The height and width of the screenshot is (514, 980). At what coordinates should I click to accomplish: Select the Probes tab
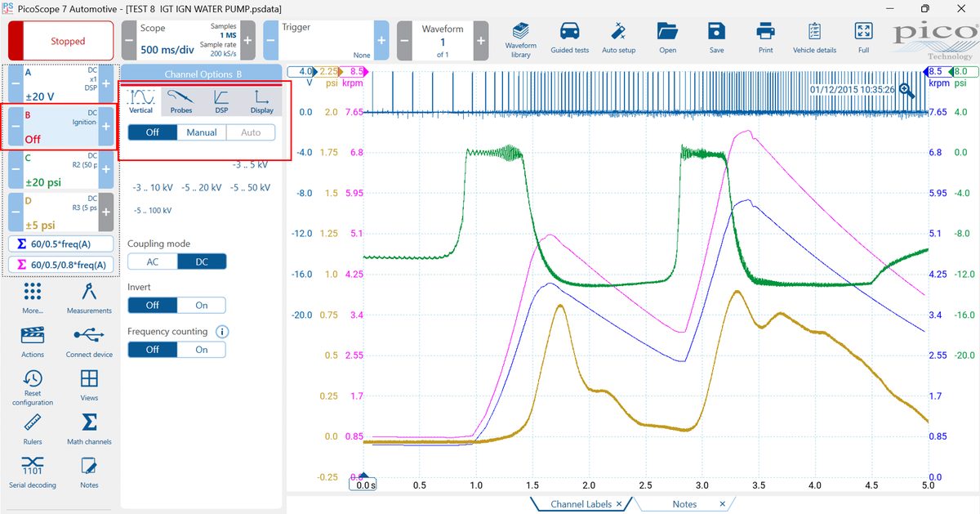pyautogui.click(x=181, y=101)
